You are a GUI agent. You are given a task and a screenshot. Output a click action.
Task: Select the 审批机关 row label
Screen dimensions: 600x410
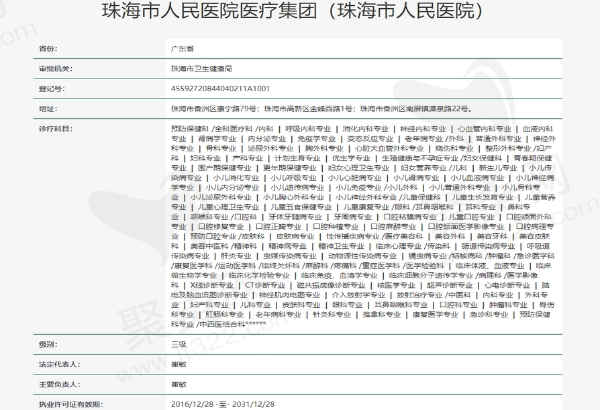click(x=55, y=69)
